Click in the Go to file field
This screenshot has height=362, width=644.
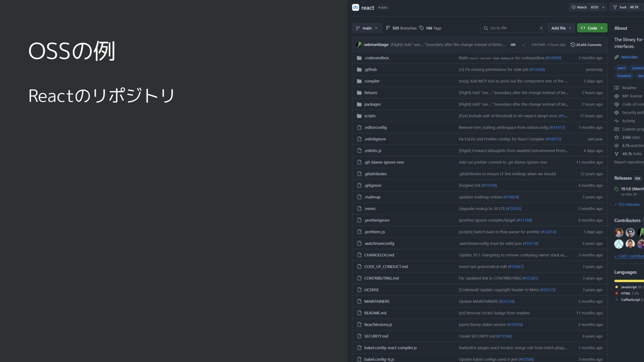click(513, 28)
